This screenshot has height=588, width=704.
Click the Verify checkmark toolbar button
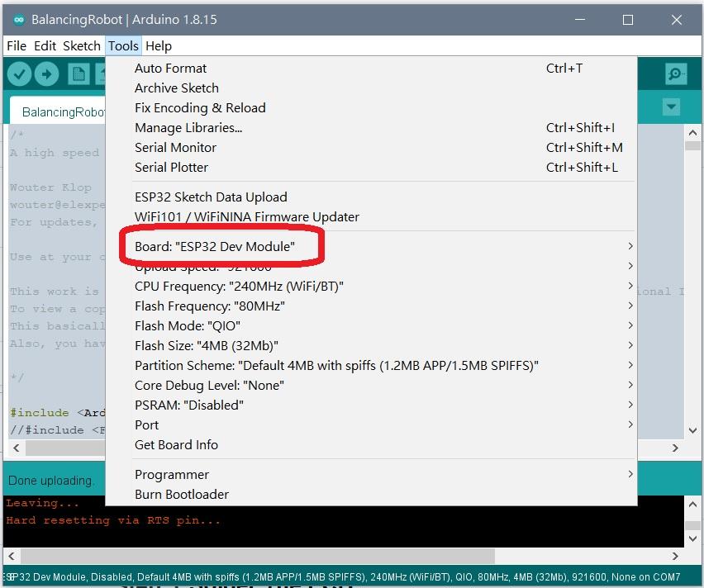(x=19, y=74)
